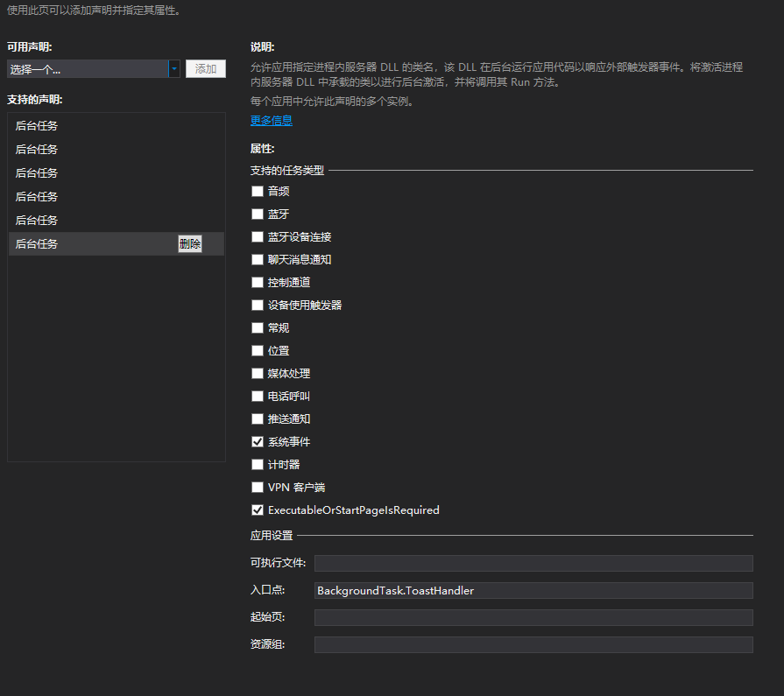Screen dimensions: 784x696
Task: Click into the 资源组 input field
Action: tap(533, 644)
